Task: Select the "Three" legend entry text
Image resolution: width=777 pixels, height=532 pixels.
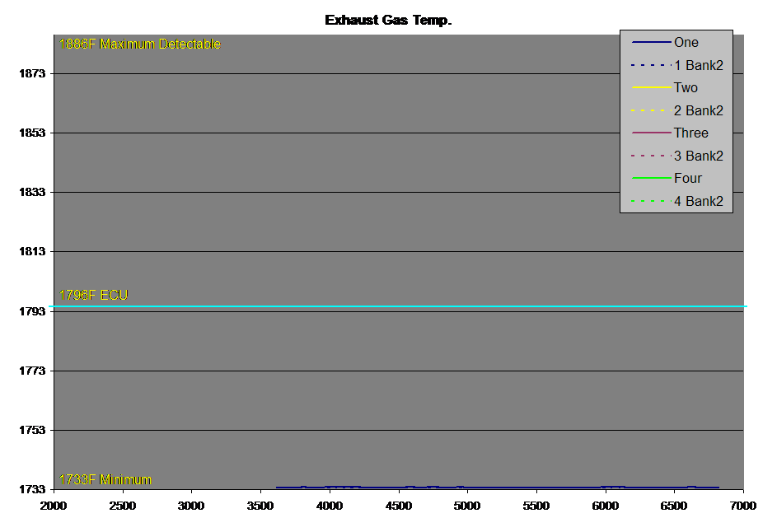Action: click(x=690, y=133)
